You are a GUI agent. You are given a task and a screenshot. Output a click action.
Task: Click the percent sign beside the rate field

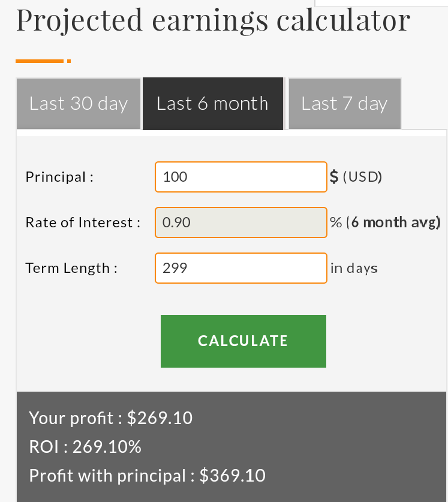336,223
